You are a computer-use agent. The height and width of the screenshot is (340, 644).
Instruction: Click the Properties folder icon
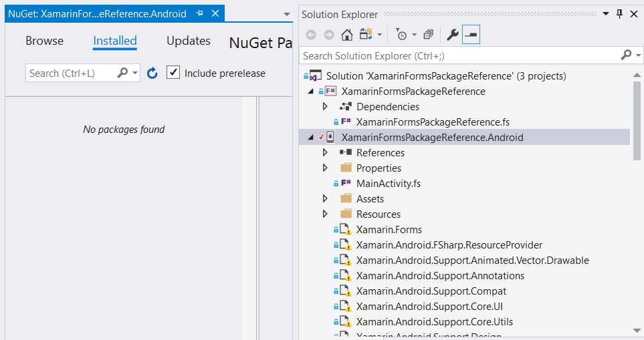click(x=346, y=168)
